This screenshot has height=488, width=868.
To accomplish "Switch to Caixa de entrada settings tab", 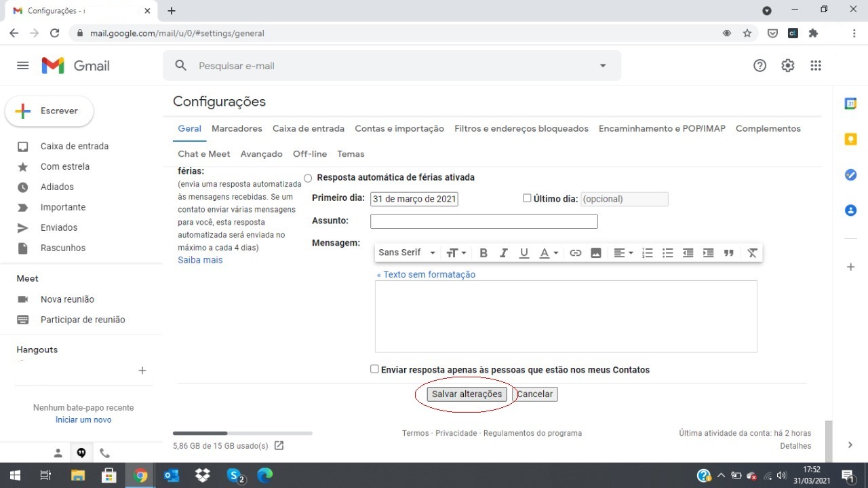I will [309, 128].
